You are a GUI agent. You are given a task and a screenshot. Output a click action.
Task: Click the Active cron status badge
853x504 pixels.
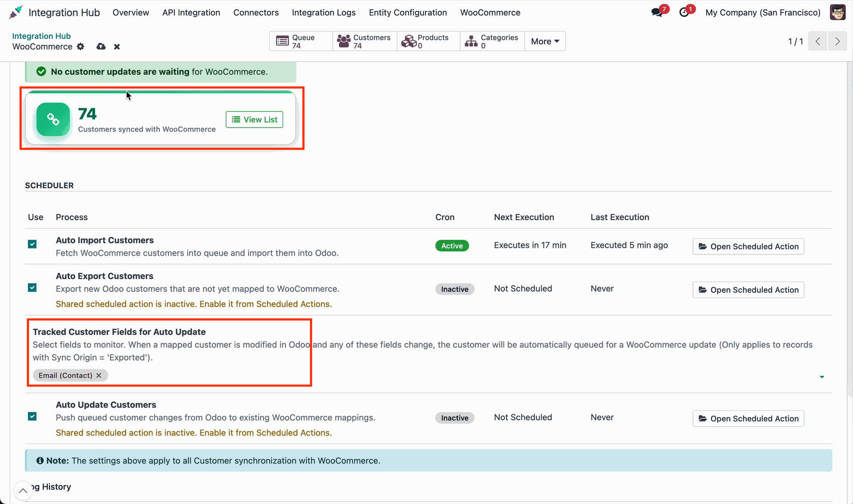[452, 246]
